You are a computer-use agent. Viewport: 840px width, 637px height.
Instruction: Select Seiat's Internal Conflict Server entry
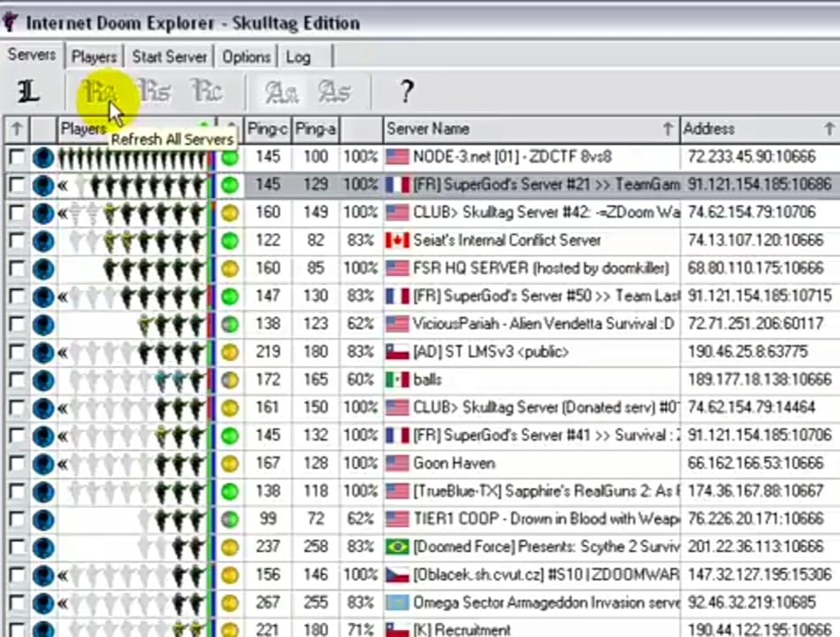pos(507,241)
